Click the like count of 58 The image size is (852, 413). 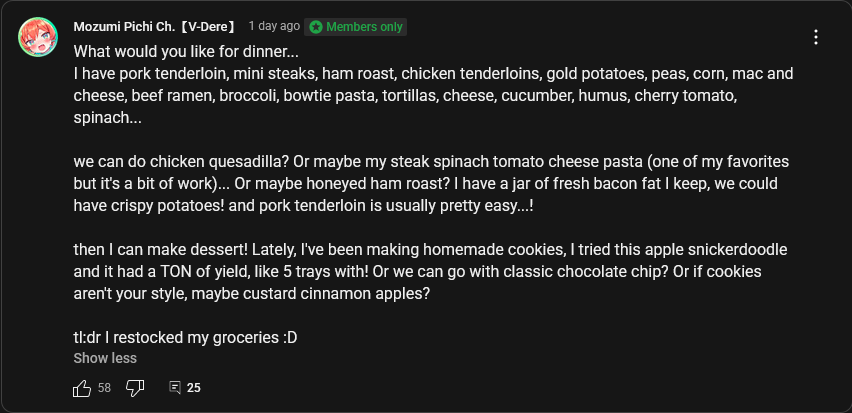click(104, 388)
